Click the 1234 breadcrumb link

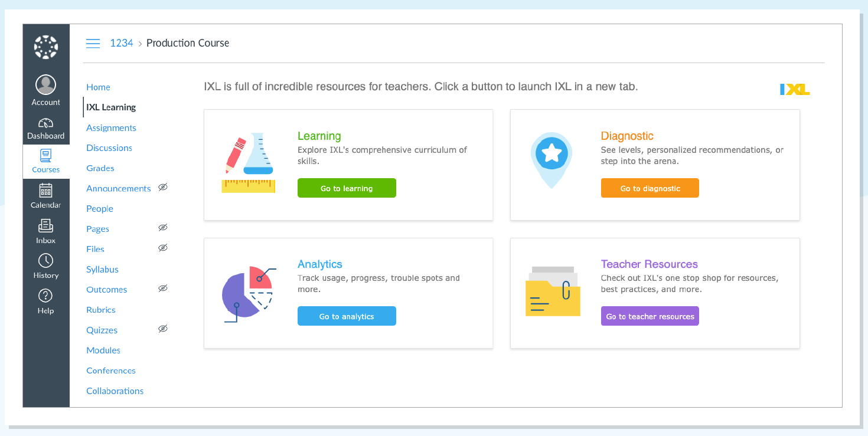(x=122, y=43)
